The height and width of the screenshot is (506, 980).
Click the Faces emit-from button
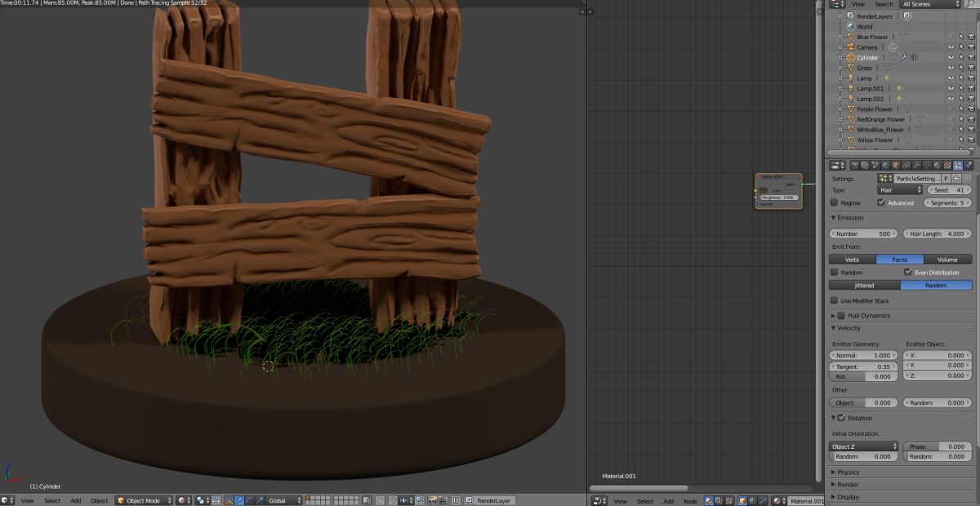[899, 260]
